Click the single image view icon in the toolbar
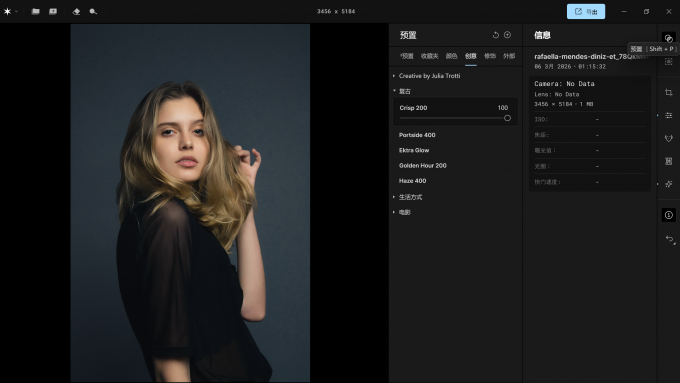The width and height of the screenshot is (680, 383). (53, 11)
